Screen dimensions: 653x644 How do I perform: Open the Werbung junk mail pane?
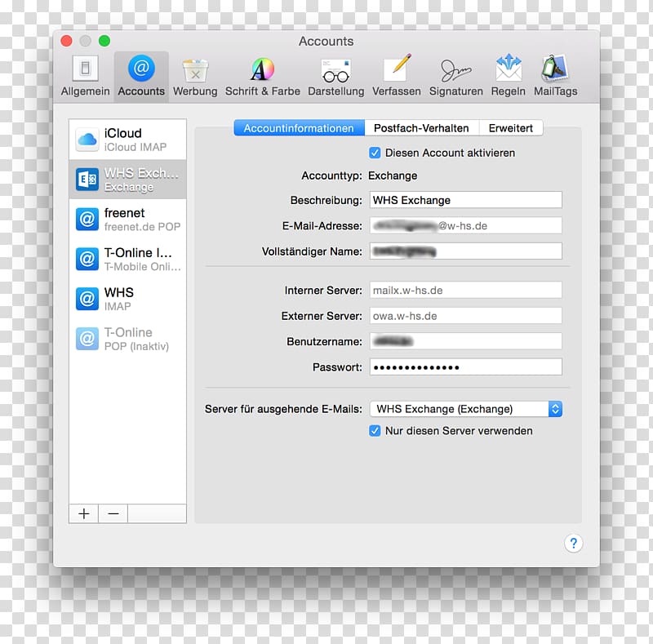tap(195, 77)
